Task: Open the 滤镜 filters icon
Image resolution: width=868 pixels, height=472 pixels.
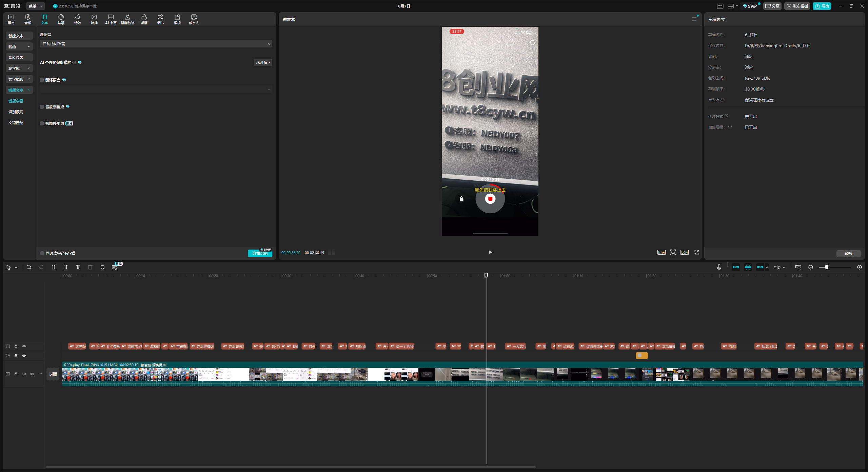Action: [144, 19]
